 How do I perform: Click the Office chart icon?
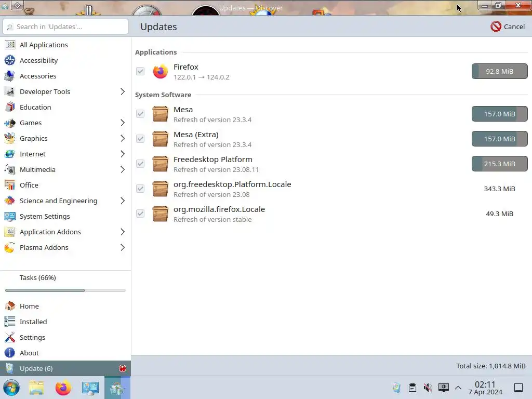pos(10,185)
